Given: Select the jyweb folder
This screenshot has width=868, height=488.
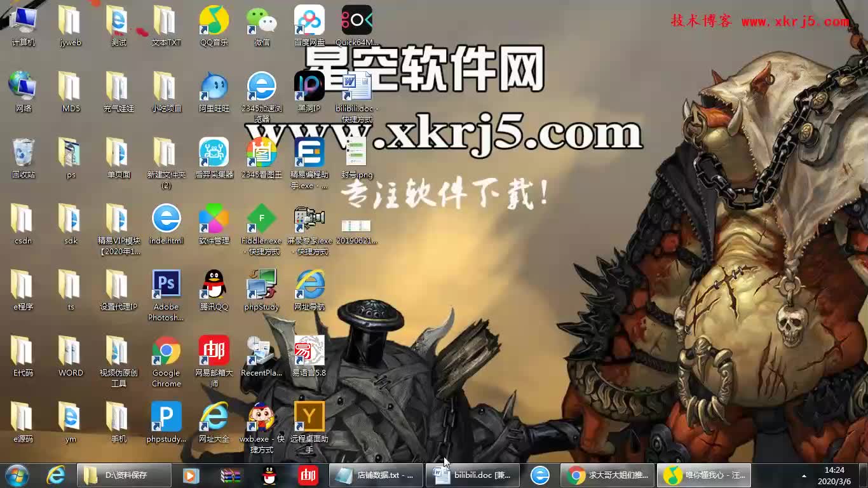Looking at the screenshot, I should 71,25.
